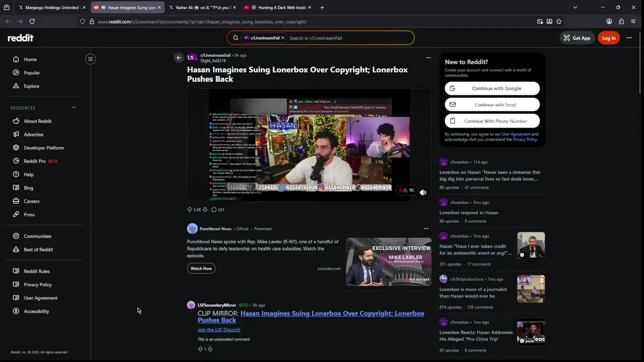The image size is (644, 362).
Task: Click the search magnifier icon
Action: click(x=235, y=38)
